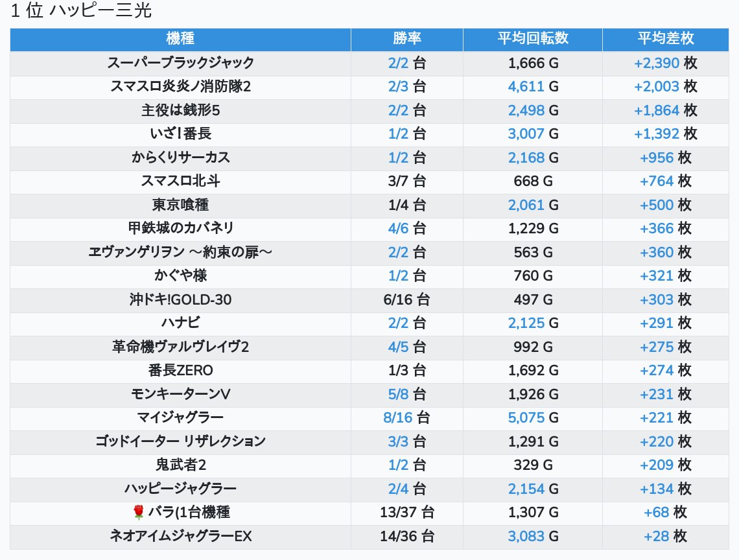739x560 pixels.
Task: Select the 沖ドキ!GOLD-30 machine name
Action: coord(180,299)
